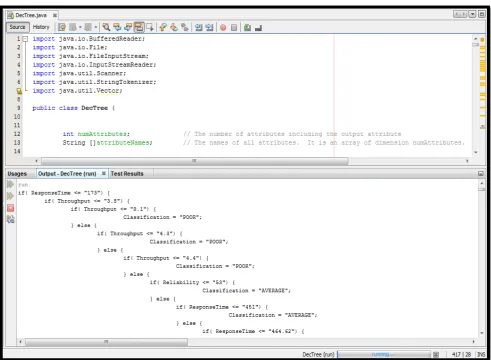This screenshot has height=360, width=491.
Task: Cancel the DecTree (run) process in the status bar
Action: [x=436, y=354]
